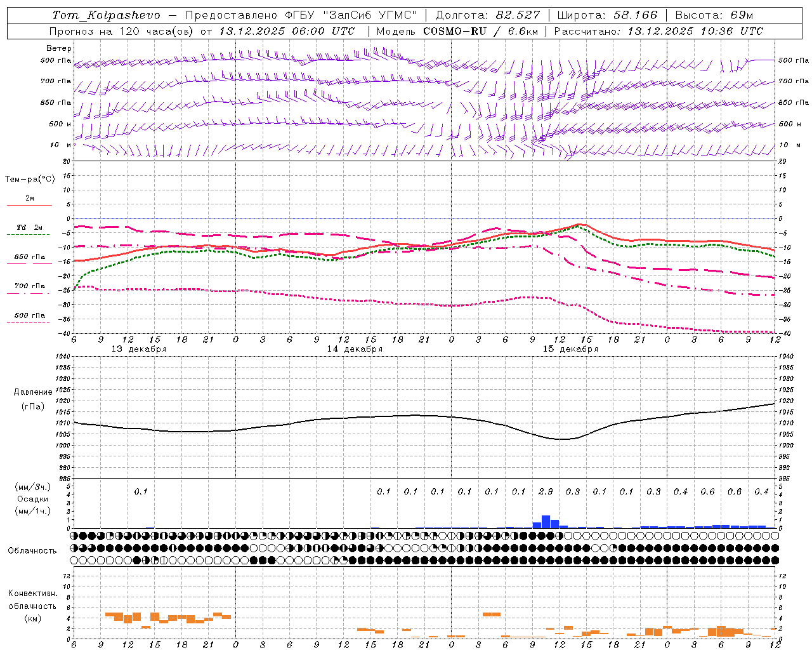Click the Давление pressure panel label

tap(33, 392)
